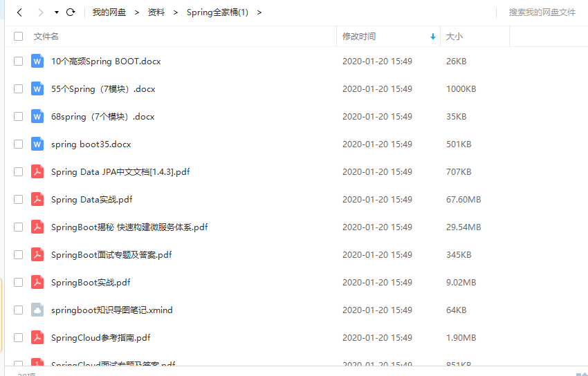Click Word icon of 55个Spring（7模块）.docx
The width and height of the screenshot is (588, 376).
tap(37, 88)
